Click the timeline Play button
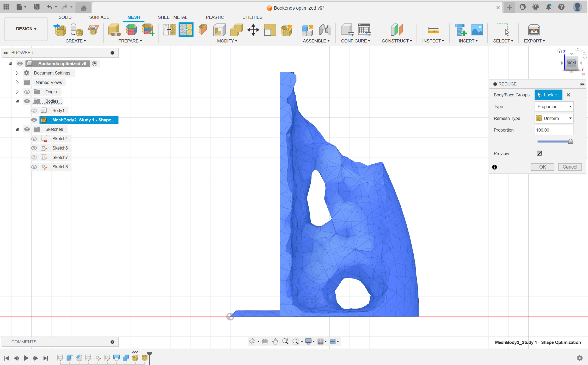 pos(26,358)
